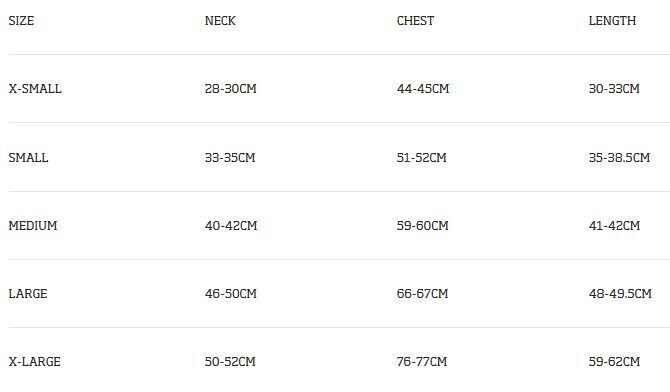
Task: Click the NECK column header
Action: coord(220,21)
